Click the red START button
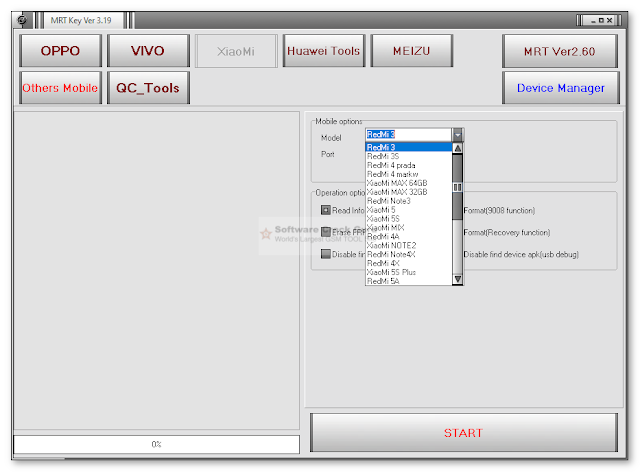The height and width of the screenshot is (472, 640). [464, 432]
